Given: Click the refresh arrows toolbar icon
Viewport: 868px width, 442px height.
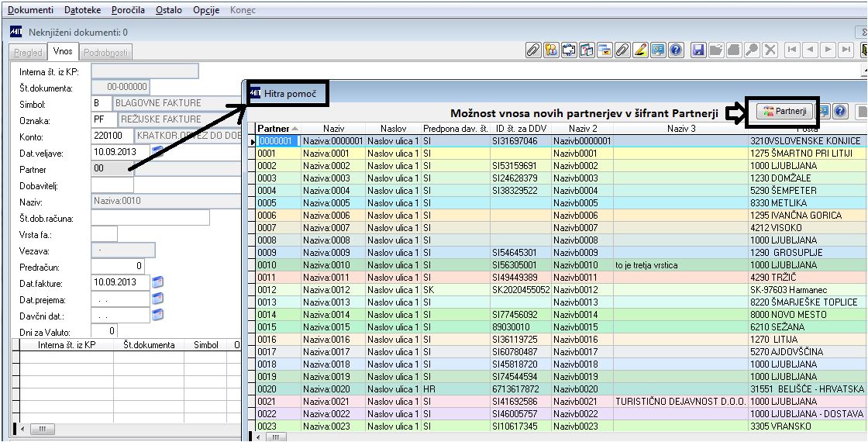Looking at the screenshot, I should pos(569,50).
